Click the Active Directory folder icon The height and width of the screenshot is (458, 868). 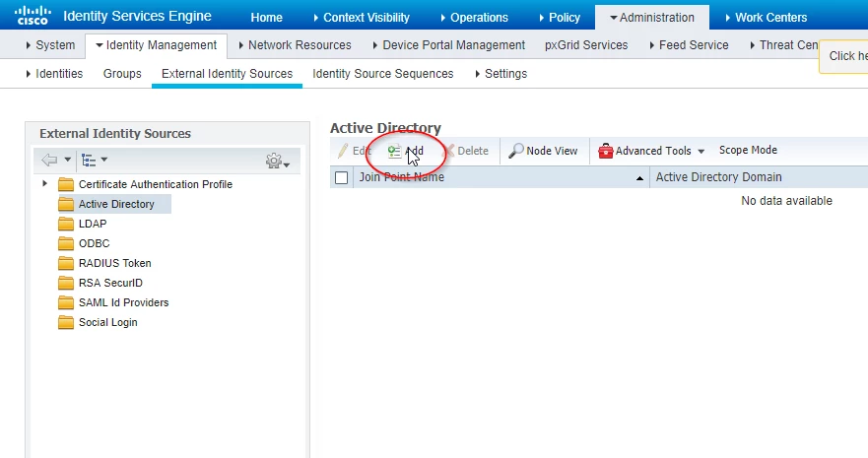point(66,204)
